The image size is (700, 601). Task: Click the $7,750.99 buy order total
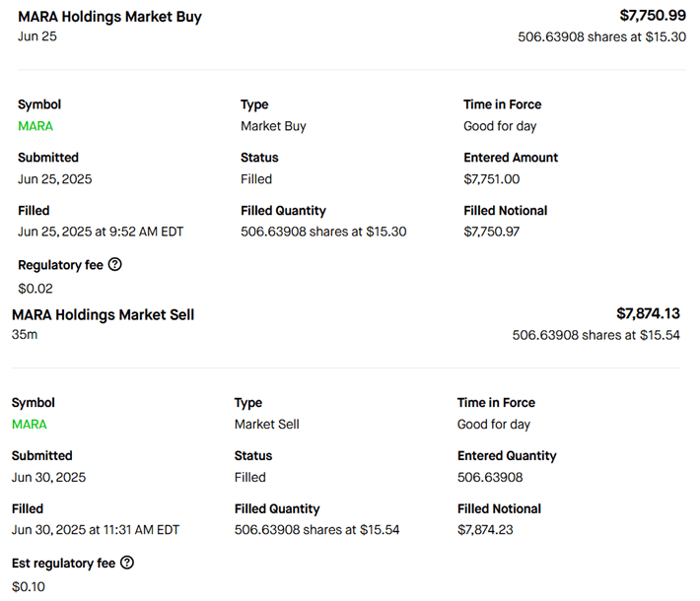click(653, 16)
